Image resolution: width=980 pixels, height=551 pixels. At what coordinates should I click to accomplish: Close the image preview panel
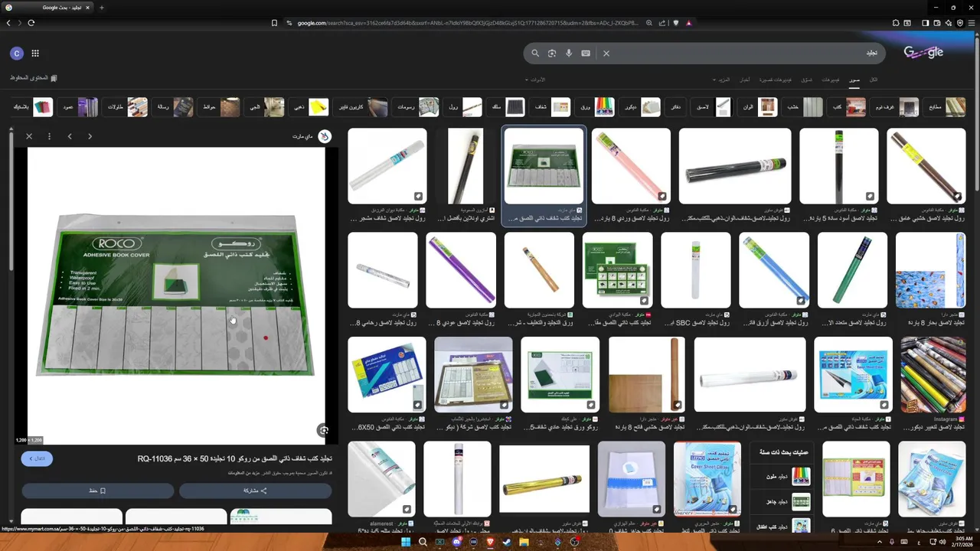pyautogui.click(x=29, y=136)
